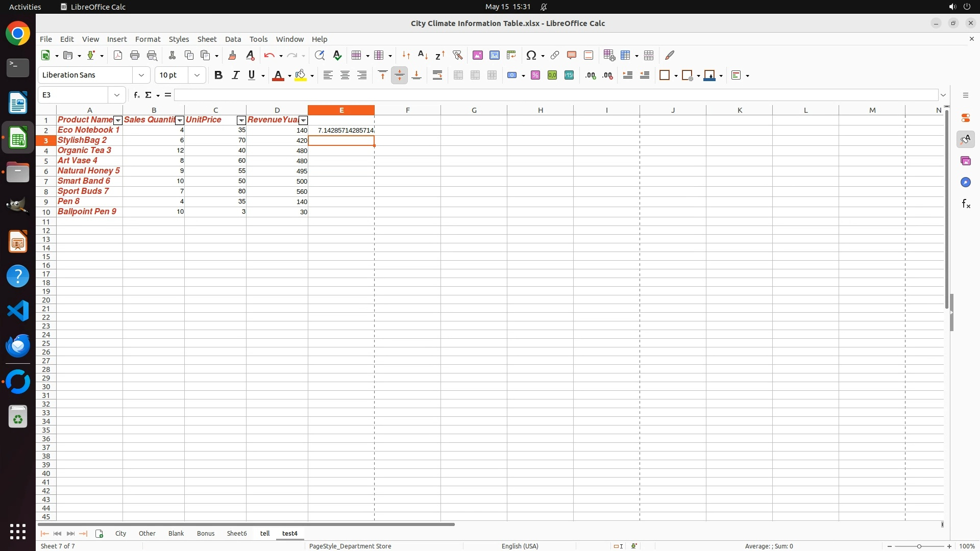The image size is (980, 551).
Task: Open the Product Name filter dropdown
Action: click(118, 120)
